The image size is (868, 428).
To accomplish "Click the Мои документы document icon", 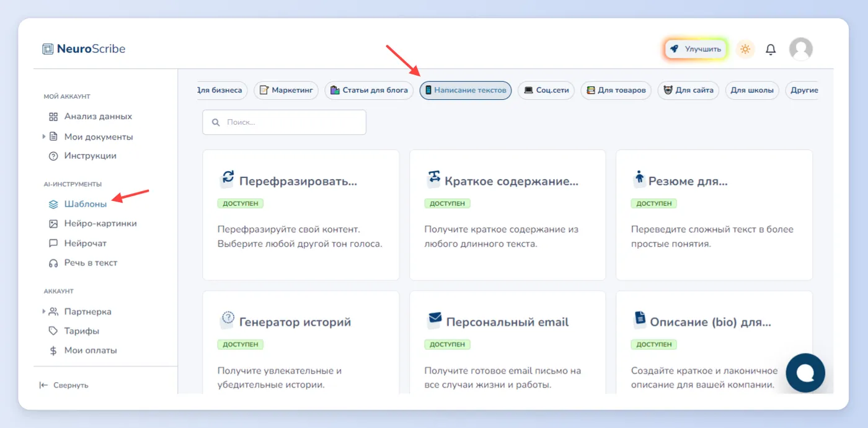I will tap(53, 136).
